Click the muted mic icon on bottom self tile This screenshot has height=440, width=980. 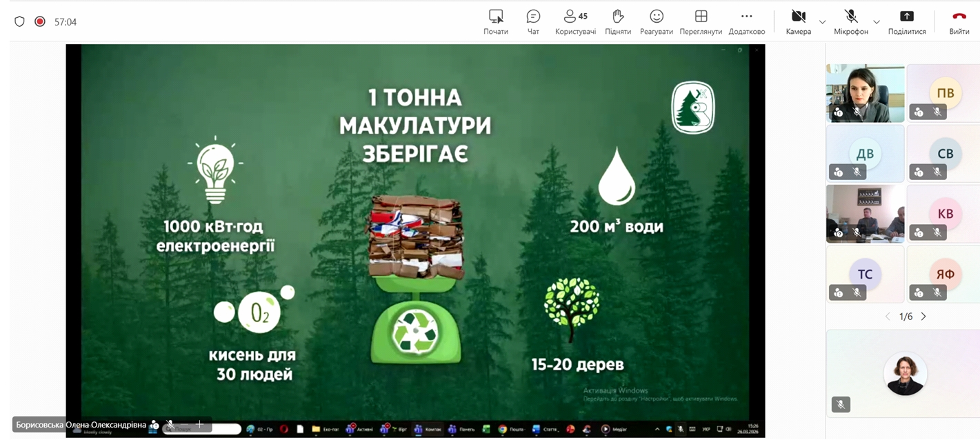(841, 404)
